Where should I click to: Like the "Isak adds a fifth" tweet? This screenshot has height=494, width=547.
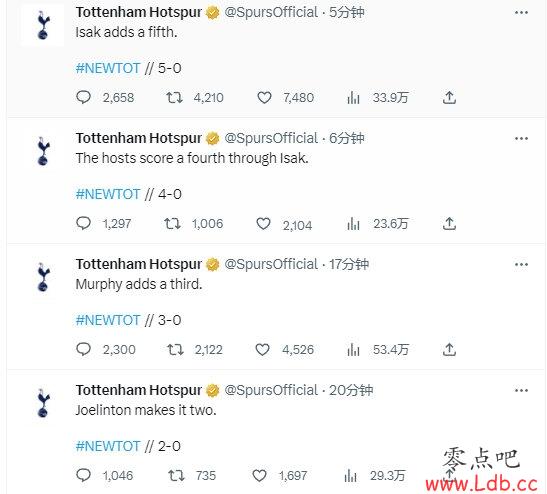(x=264, y=97)
